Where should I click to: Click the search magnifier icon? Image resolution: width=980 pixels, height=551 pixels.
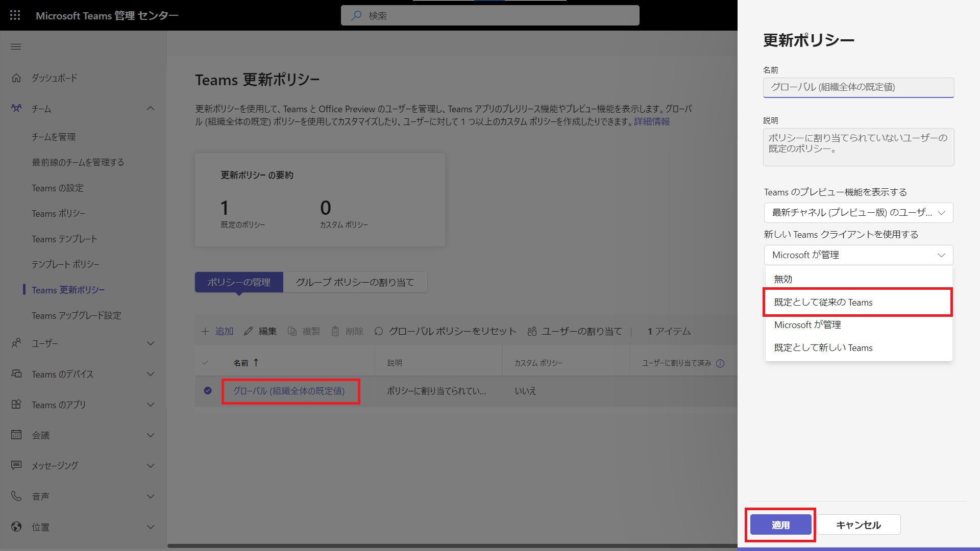tap(356, 16)
